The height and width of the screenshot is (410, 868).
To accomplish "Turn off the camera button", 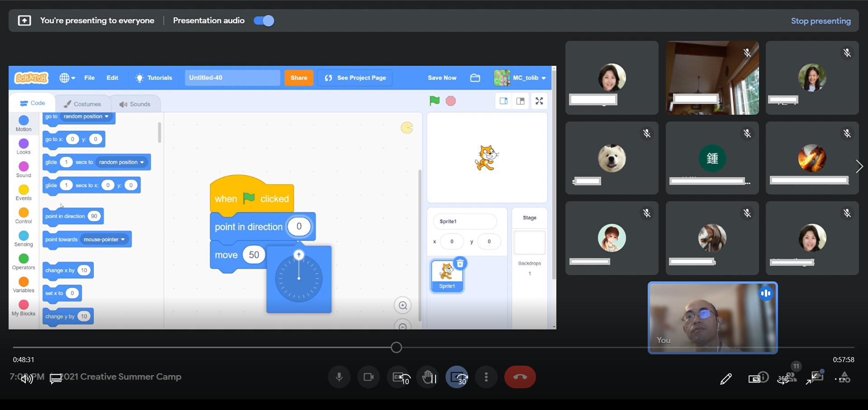I will (369, 377).
